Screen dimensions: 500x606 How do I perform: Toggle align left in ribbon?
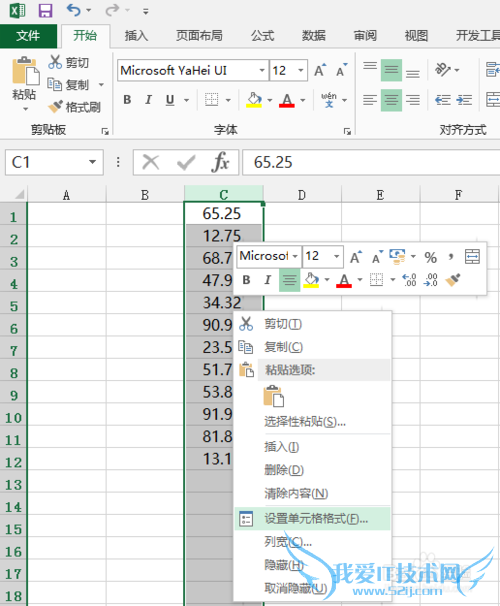point(370,100)
